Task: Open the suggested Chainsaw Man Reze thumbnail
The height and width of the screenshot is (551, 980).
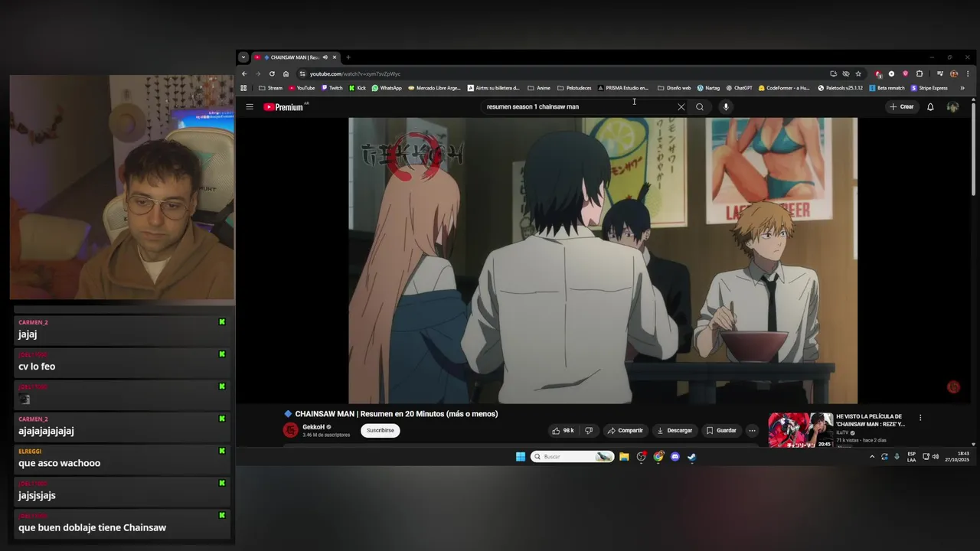Action: 800,430
